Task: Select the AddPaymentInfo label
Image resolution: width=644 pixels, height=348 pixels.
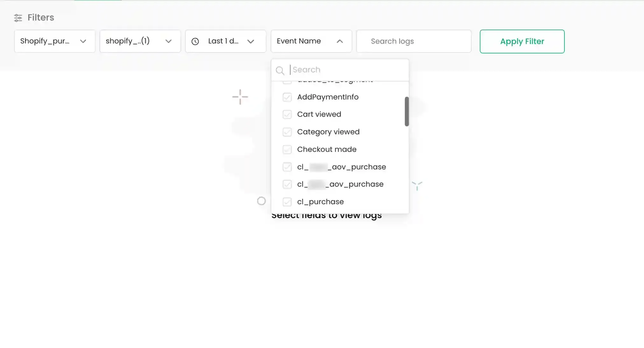Action: coord(328,97)
